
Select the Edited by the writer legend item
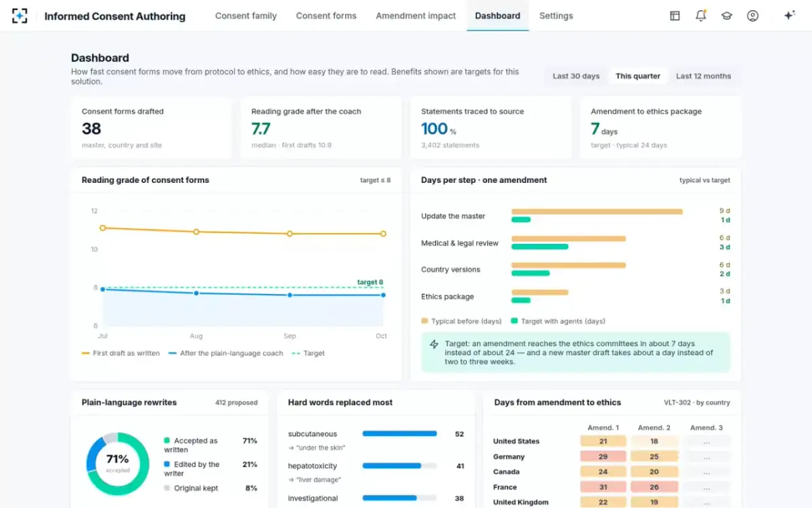(210, 469)
